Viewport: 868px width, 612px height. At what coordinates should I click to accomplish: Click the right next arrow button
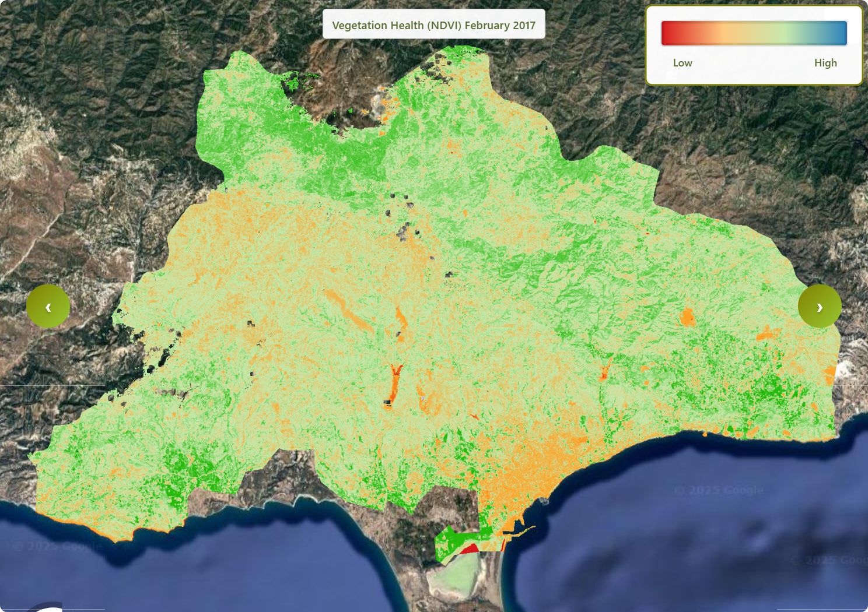pyautogui.click(x=819, y=307)
